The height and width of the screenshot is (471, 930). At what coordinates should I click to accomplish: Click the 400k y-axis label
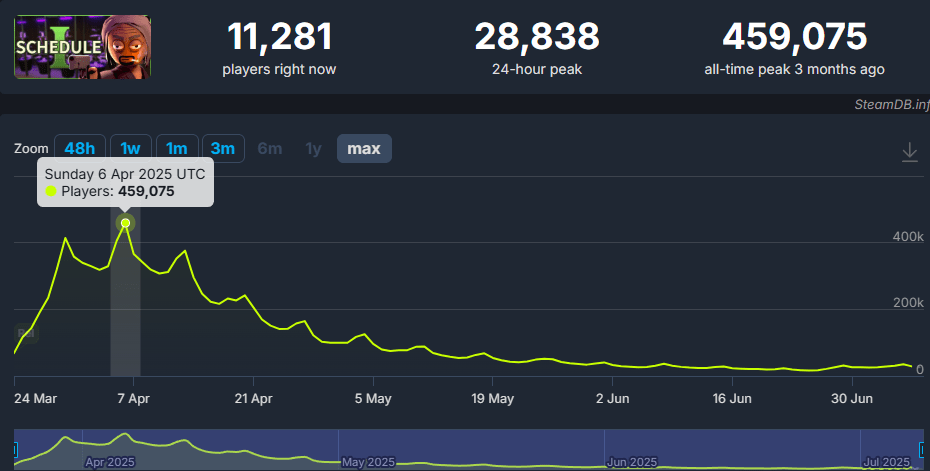click(908, 237)
